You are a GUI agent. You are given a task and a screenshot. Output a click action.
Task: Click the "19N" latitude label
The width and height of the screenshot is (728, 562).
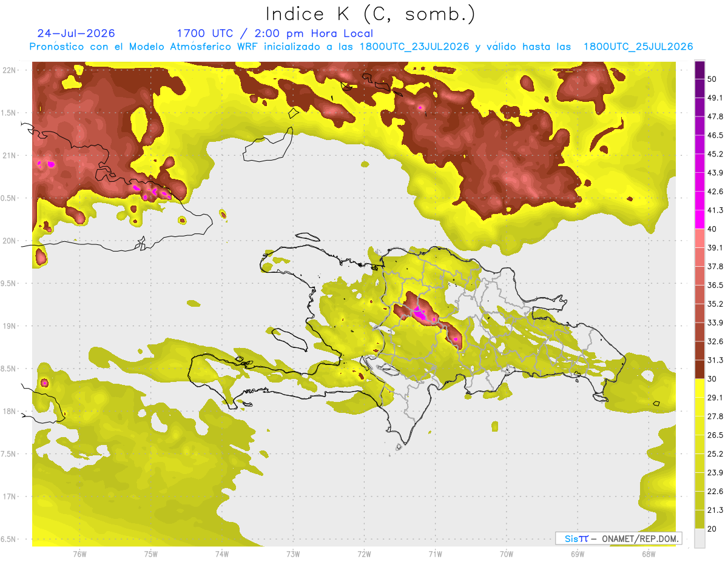[x=9, y=326]
